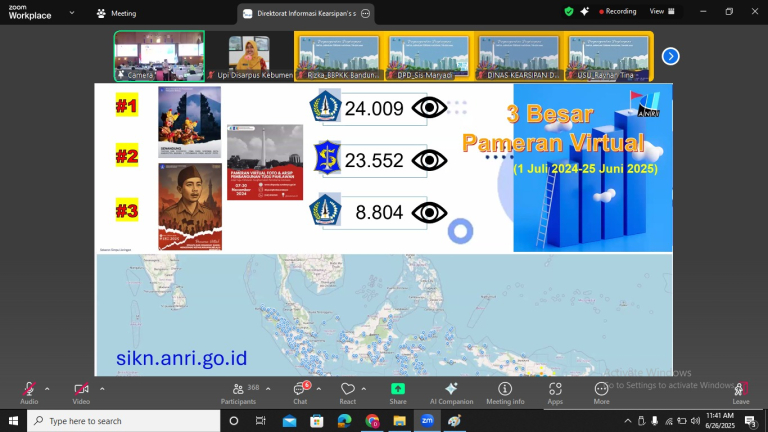
Task: Click the Windows Start button
Action: click(x=13, y=421)
